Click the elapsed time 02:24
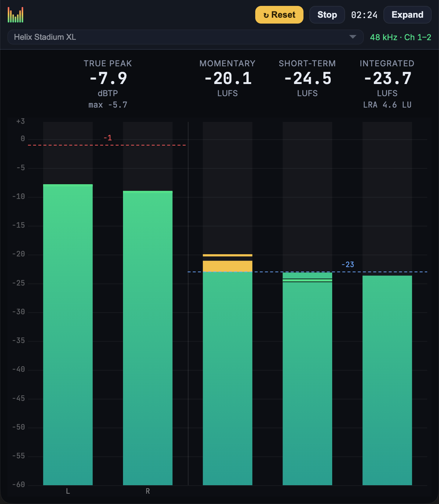The height and width of the screenshot is (504, 439). [364, 15]
